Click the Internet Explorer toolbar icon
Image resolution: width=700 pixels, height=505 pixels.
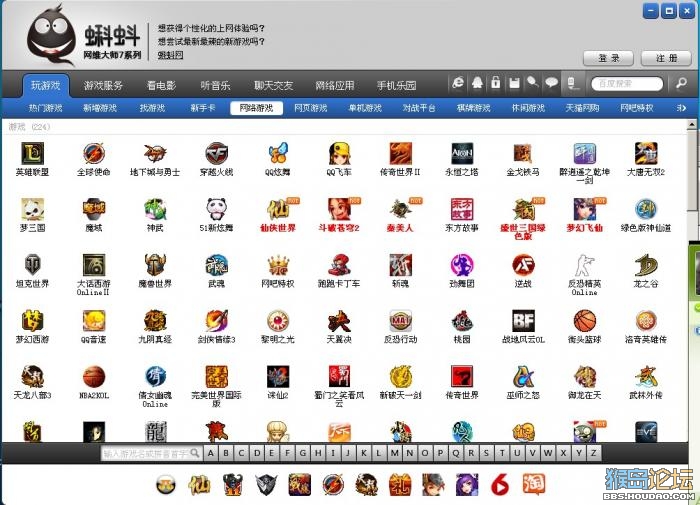458,83
